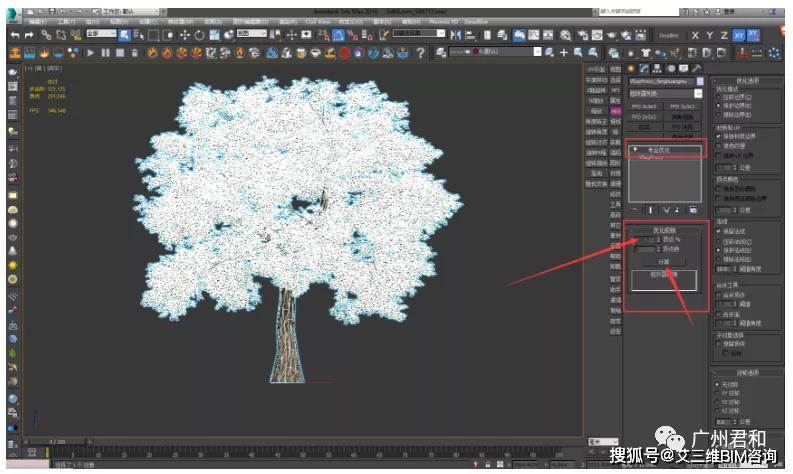
Task: Select the 保护边界 radio option
Action: 719,106
